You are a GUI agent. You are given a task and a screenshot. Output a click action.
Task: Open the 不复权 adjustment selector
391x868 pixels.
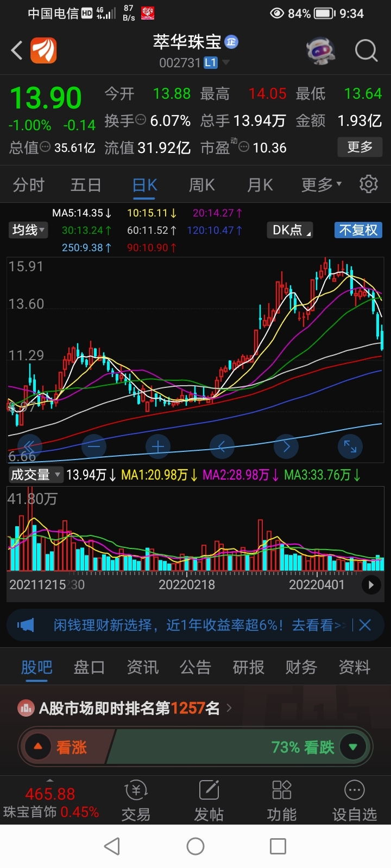click(358, 230)
